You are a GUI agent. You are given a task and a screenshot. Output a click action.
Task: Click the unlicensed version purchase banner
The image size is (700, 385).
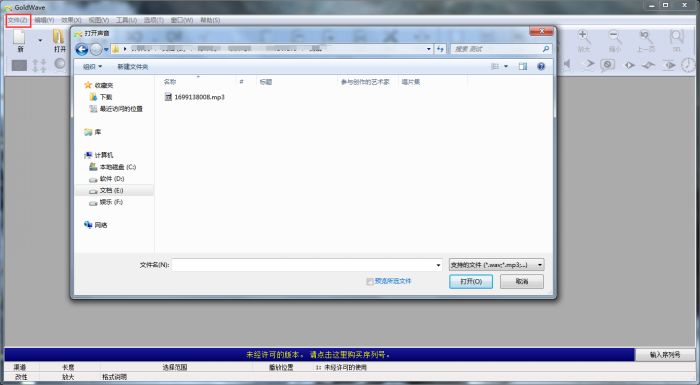point(319,355)
